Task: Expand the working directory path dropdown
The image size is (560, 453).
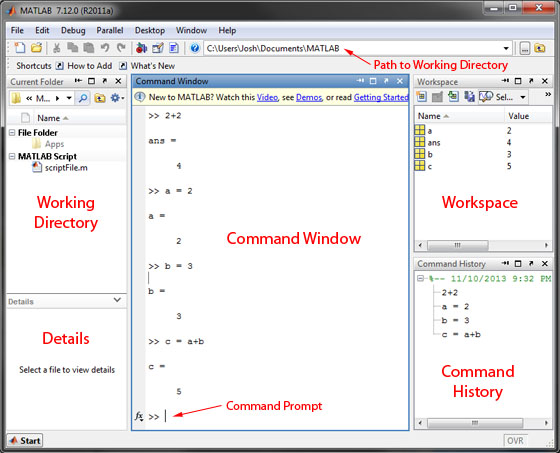Action: [506, 48]
